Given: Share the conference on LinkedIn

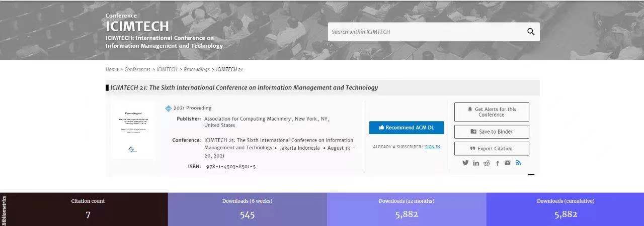Looking at the screenshot, I should [476, 163].
